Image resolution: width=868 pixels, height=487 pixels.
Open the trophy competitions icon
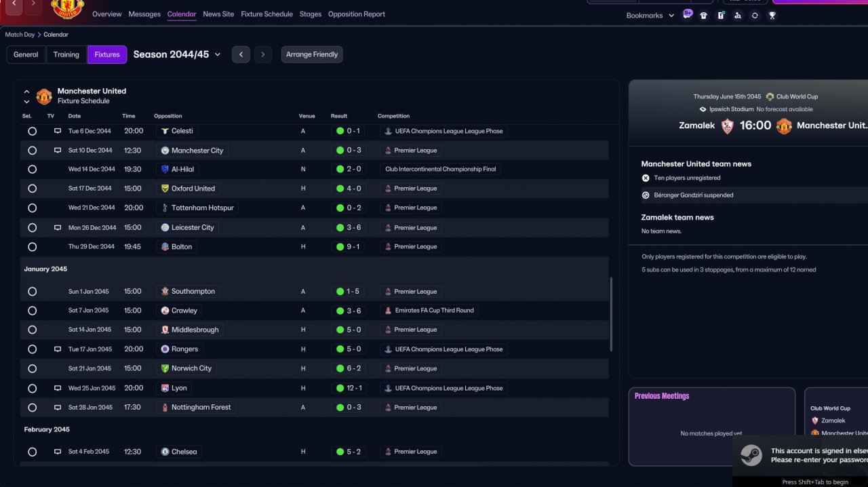click(772, 15)
